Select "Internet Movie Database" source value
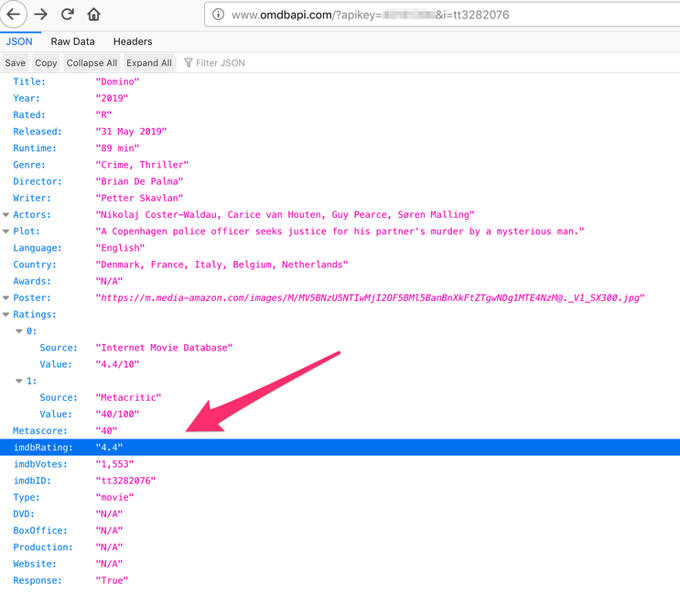The height and width of the screenshot is (616, 680). [164, 348]
